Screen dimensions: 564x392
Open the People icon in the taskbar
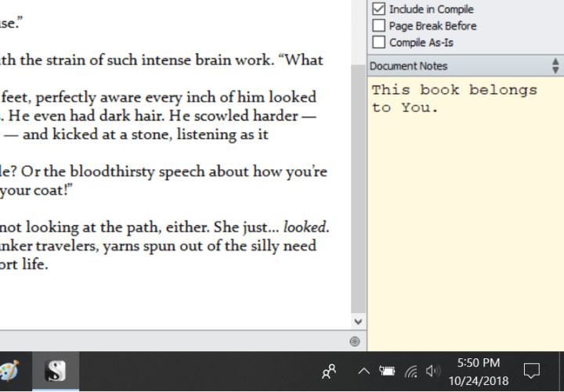coord(329,372)
